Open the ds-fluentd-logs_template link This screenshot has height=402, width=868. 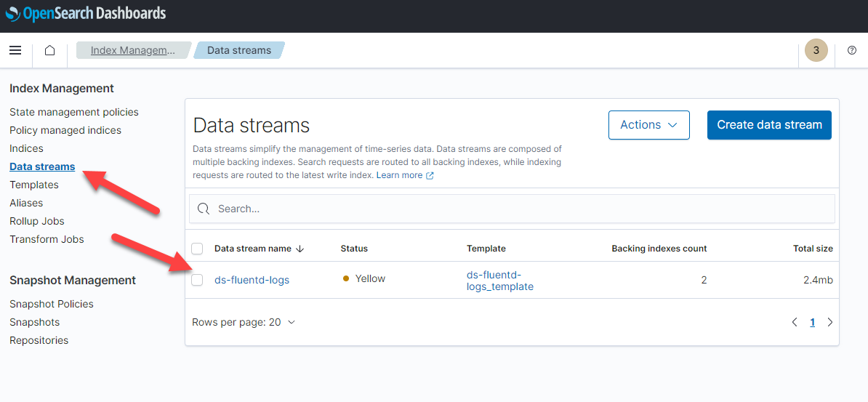pyautogui.click(x=499, y=281)
